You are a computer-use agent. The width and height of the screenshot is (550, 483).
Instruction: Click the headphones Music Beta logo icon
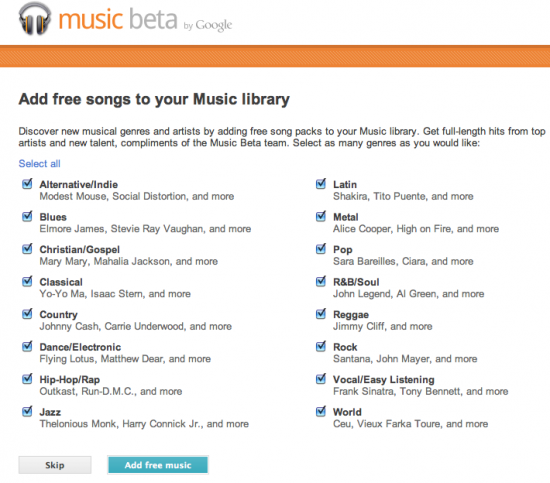tap(35, 19)
